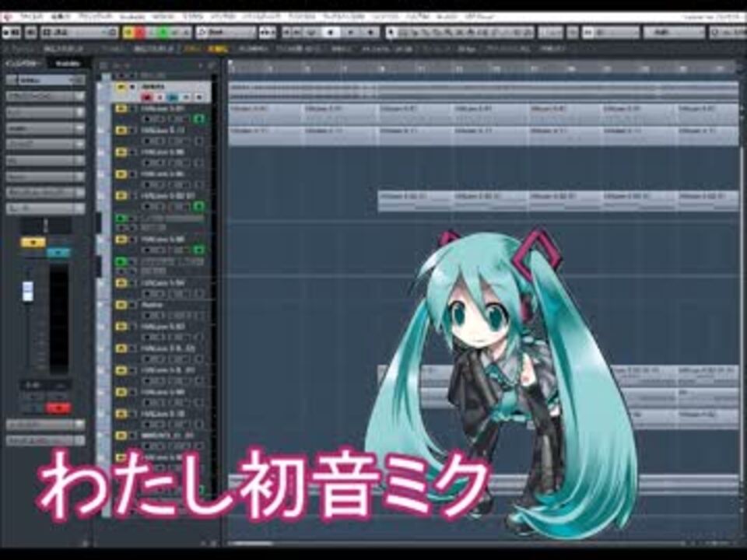Switch to the インスペクター tab
This screenshot has height=560, width=747.
click(x=23, y=63)
